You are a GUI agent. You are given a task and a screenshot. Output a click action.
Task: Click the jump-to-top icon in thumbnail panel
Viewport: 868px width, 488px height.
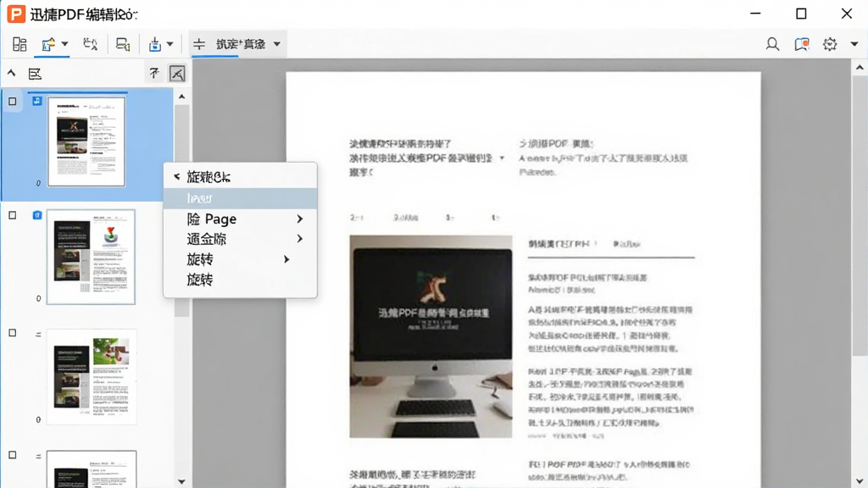[x=154, y=73]
